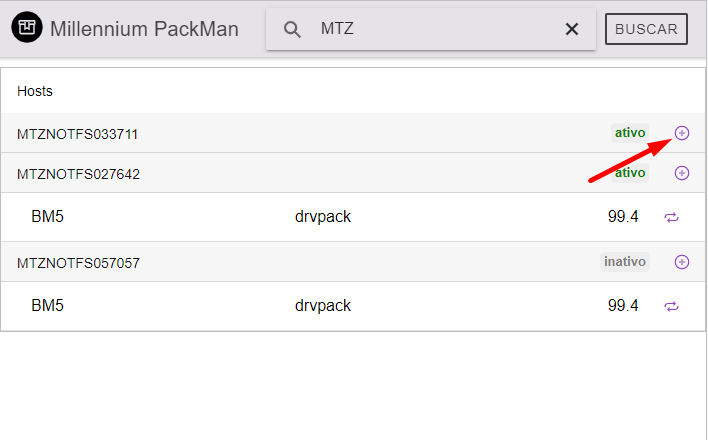Viewport: 708px width, 440px height.
Task: Click the ativo status of MTZNOTFS027642
Action: (630, 172)
